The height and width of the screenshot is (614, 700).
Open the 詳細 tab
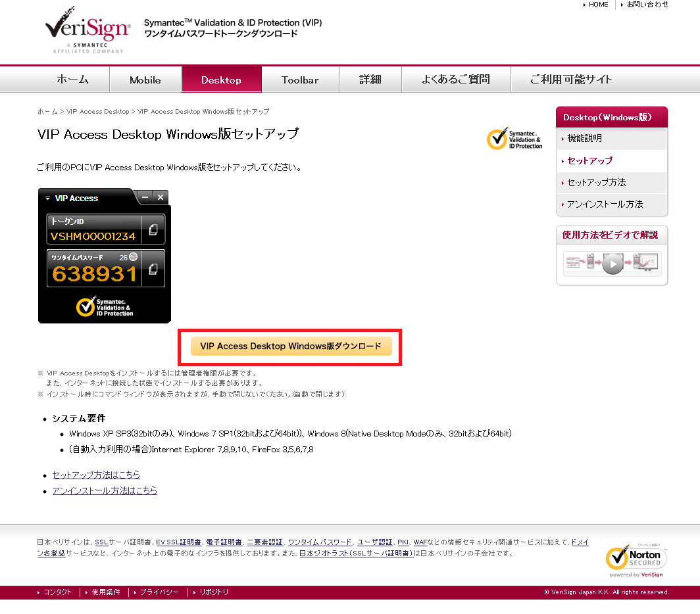point(370,80)
